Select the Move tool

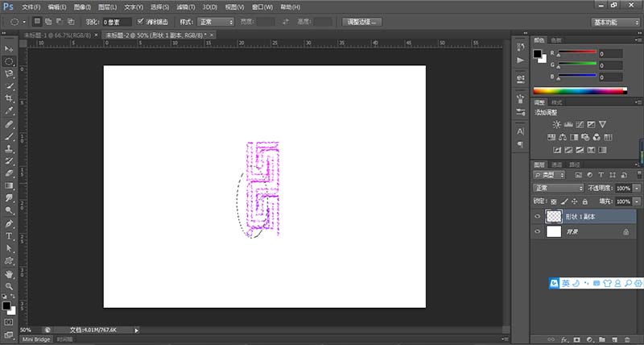(9, 48)
